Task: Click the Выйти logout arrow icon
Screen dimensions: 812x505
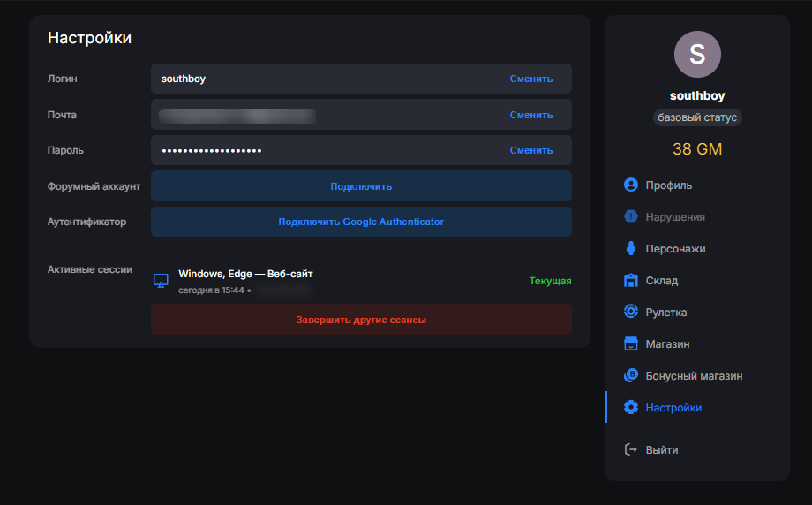Action: (630, 450)
